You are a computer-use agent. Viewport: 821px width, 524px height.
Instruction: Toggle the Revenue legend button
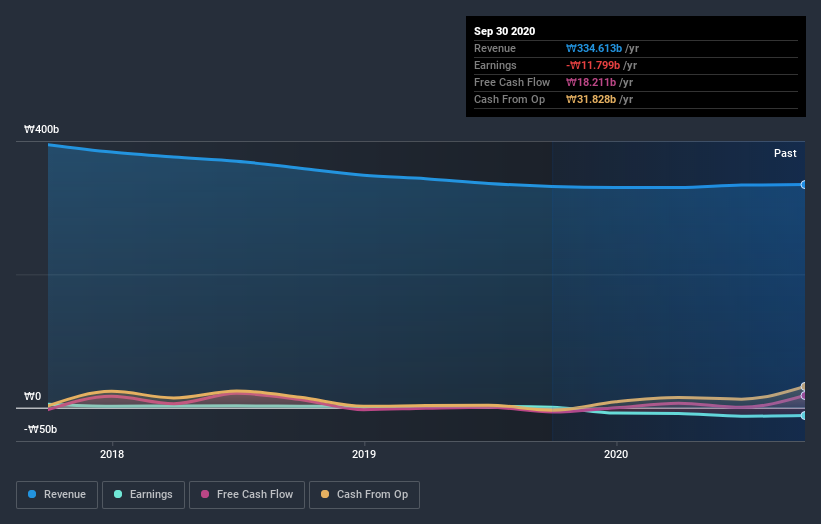click(x=57, y=495)
